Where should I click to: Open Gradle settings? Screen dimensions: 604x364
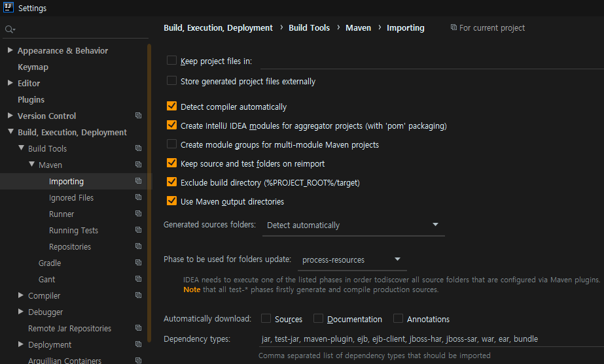[50, 263]
